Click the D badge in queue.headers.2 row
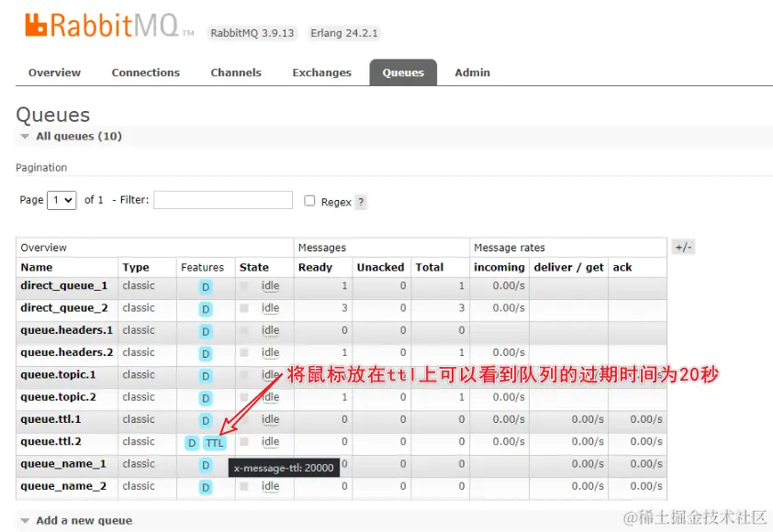Viewport: 773px width, 532px height. point(206,354)
